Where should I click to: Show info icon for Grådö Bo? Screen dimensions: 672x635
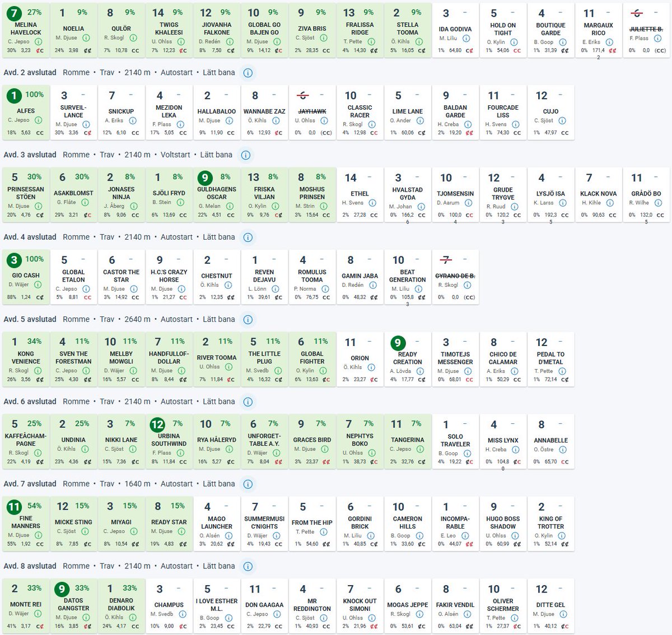click(658, 203)
